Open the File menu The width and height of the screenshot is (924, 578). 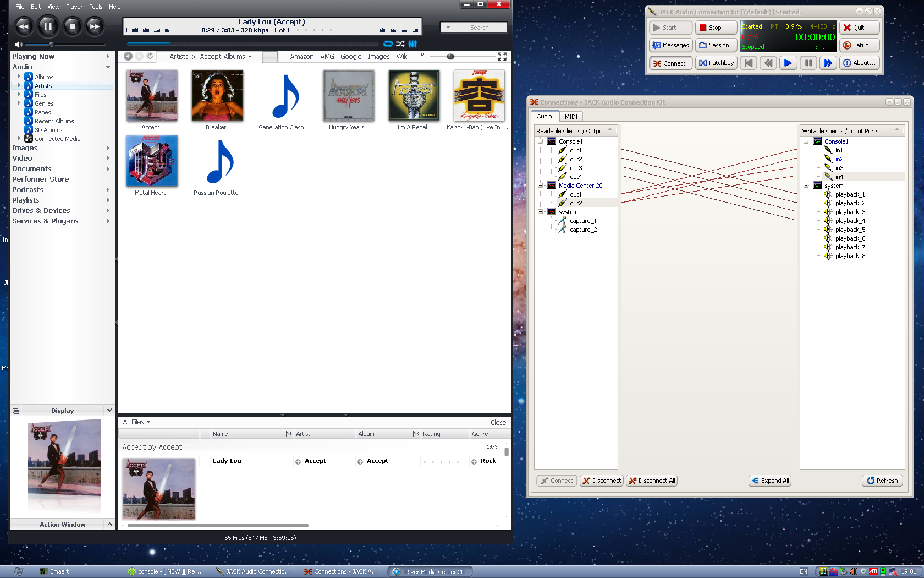pyautogui.click(x=20, y=7)
